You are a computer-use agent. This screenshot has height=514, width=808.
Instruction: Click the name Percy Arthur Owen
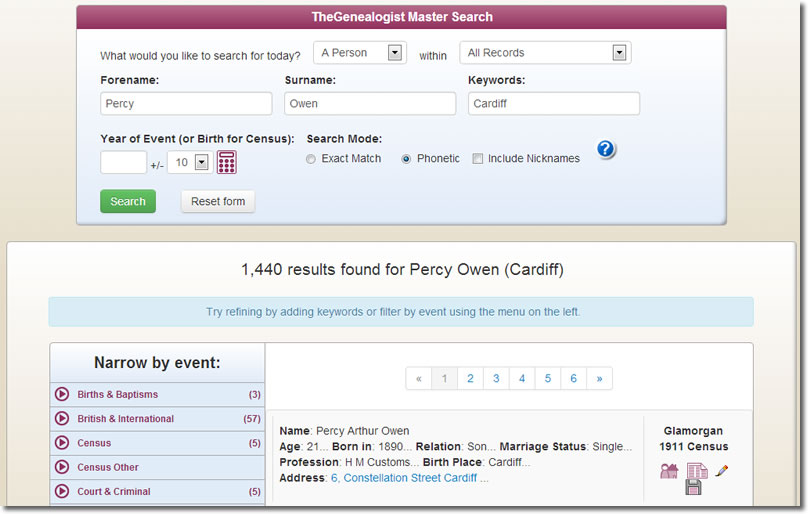click(362, 431)
